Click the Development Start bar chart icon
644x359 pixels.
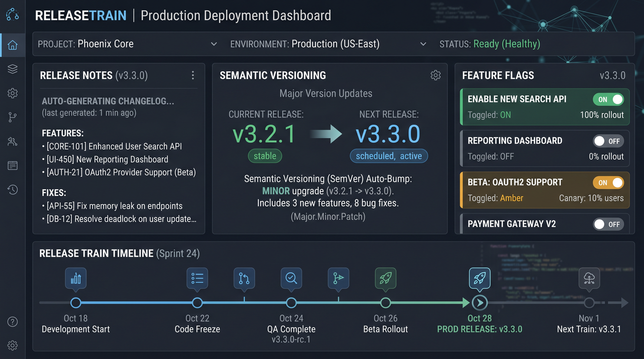76,279
